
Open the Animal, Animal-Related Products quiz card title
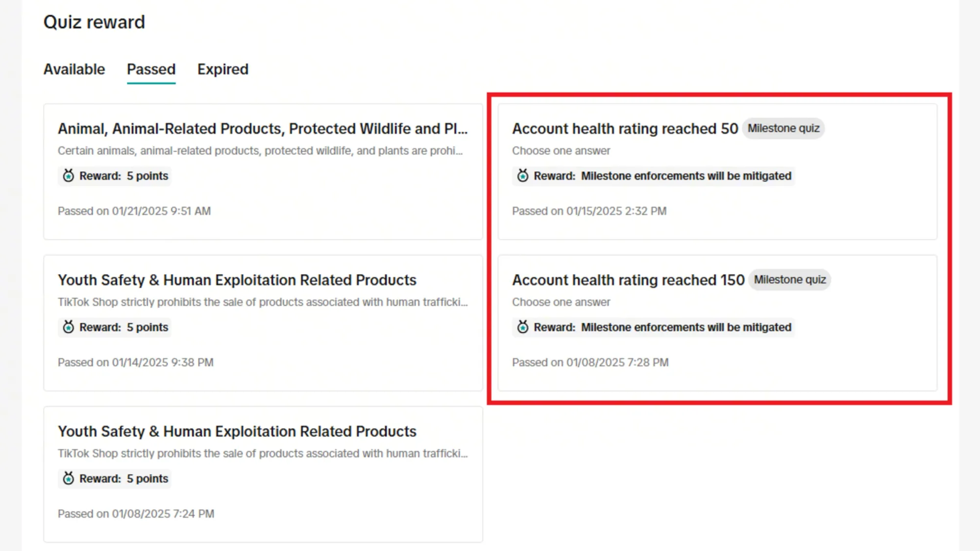(263, 128)
